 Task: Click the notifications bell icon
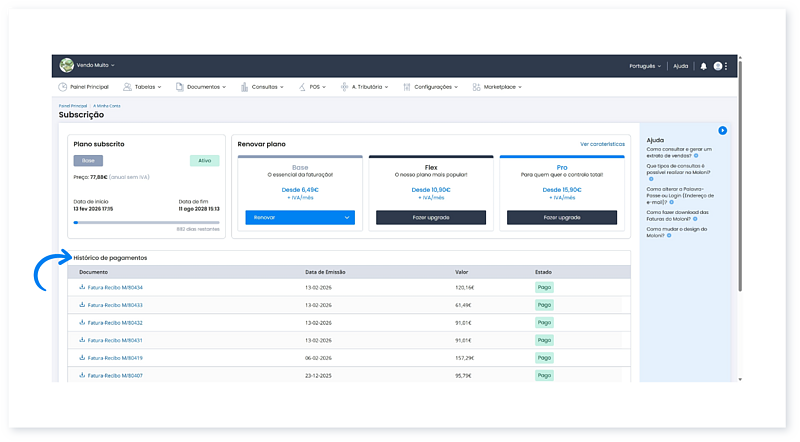pyautogui.click(x=703, y=66)
